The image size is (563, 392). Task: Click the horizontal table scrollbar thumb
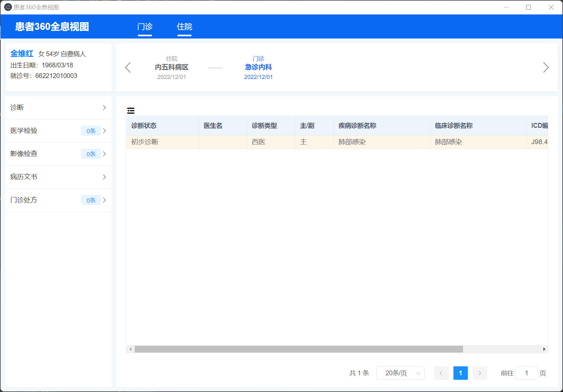point(299,349)
